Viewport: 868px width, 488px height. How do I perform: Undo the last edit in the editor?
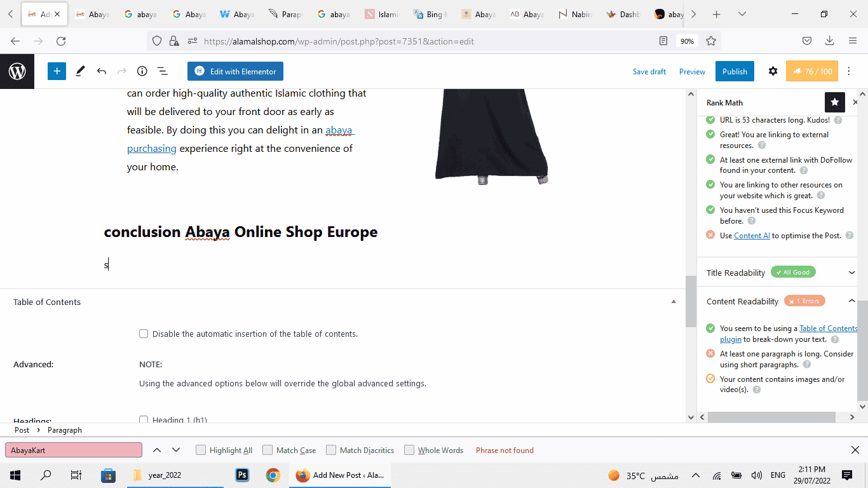101,71
